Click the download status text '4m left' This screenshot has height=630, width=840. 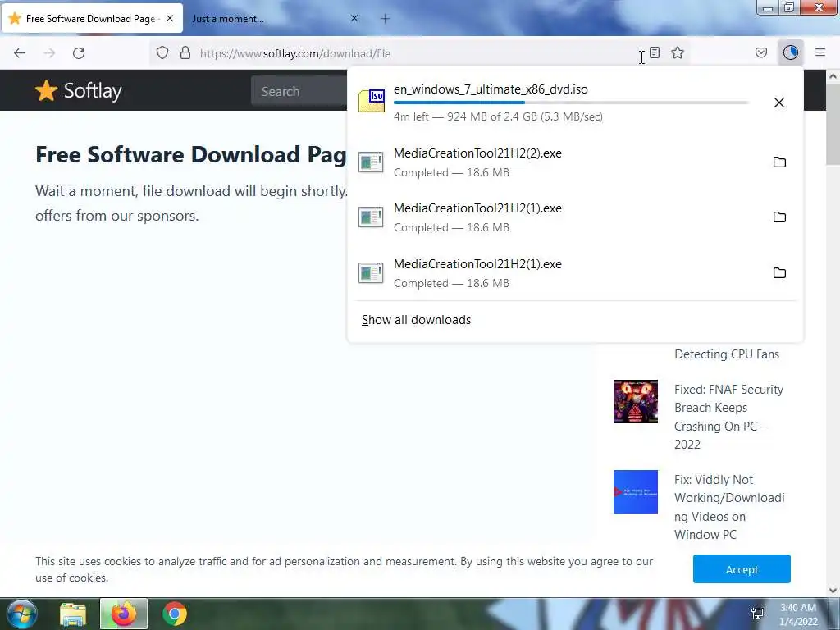pos(411,116)
